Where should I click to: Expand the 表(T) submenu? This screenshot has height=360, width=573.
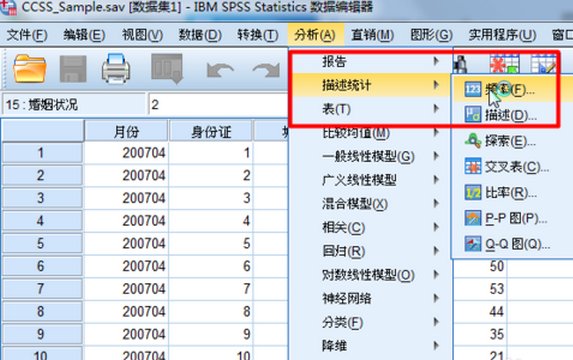click(x=371, y=109)
